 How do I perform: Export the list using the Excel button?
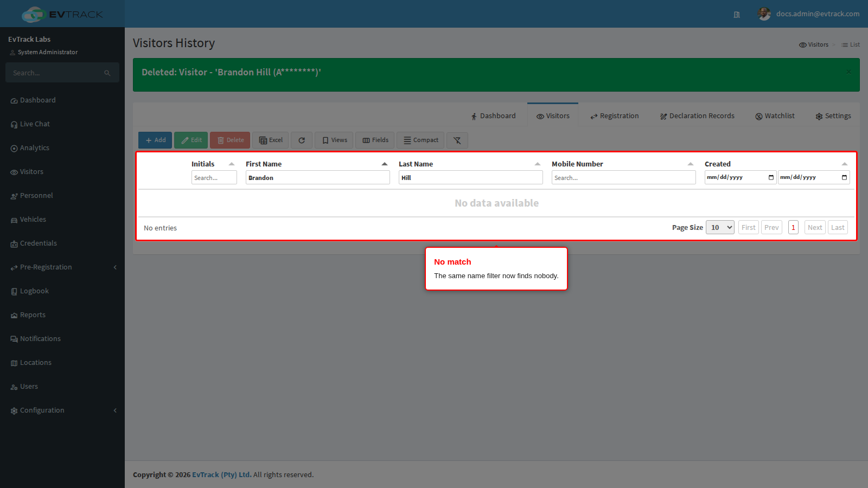271,140
